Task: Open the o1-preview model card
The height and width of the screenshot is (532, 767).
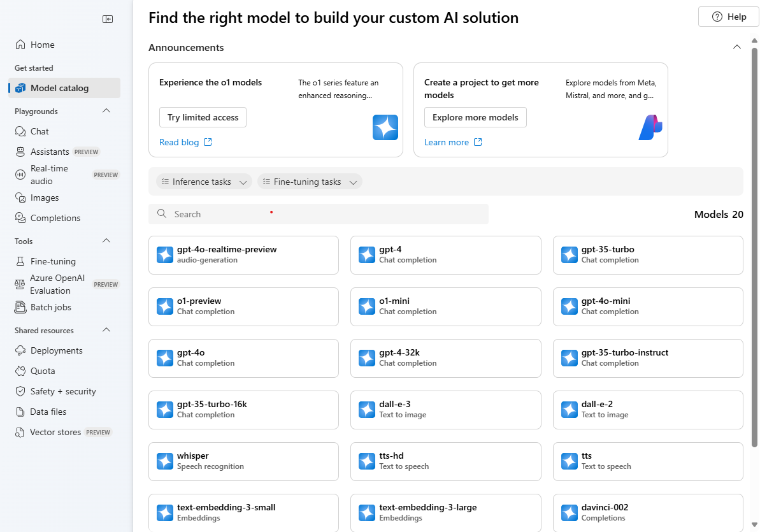Action: tap(243, 306)
